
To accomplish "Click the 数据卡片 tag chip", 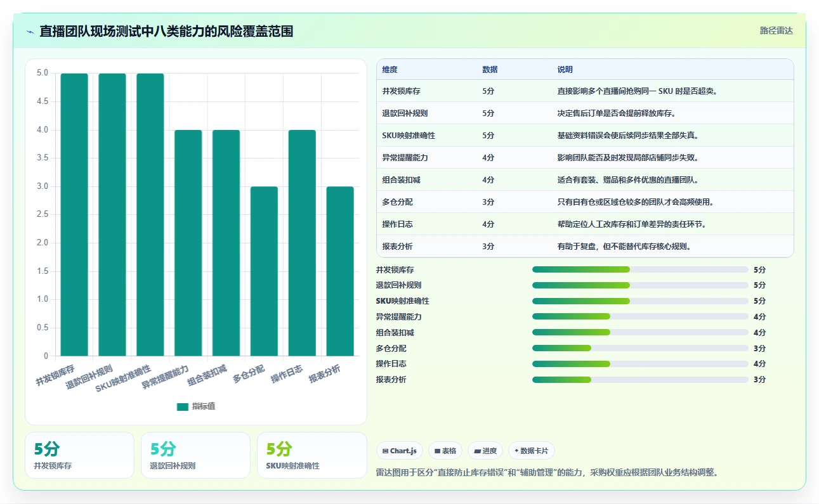I will pyautogui.click(x=531, y=451).
